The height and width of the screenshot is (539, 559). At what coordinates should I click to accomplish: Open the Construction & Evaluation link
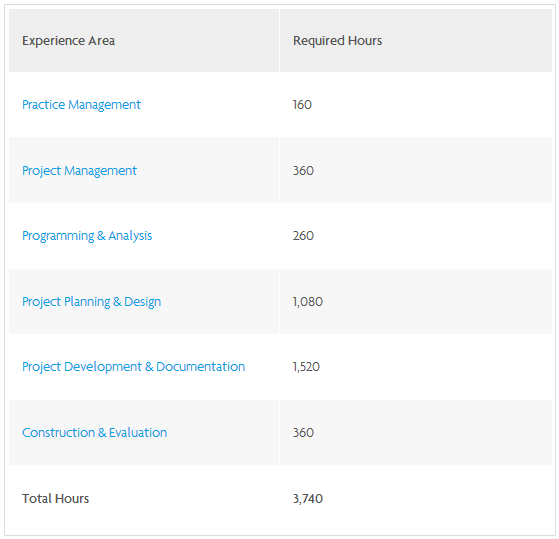[x=94, y=432]
